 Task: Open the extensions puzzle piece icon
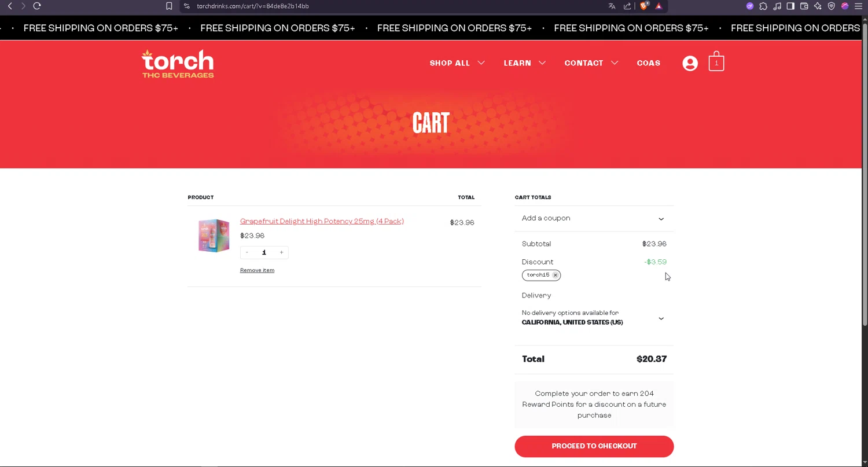(x=763, y=6)
